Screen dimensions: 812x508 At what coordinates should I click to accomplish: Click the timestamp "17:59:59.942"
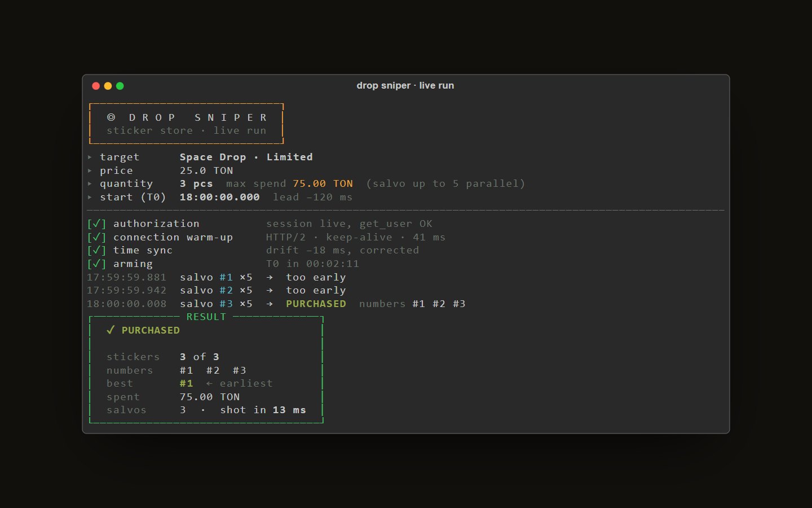coord(127,290)
